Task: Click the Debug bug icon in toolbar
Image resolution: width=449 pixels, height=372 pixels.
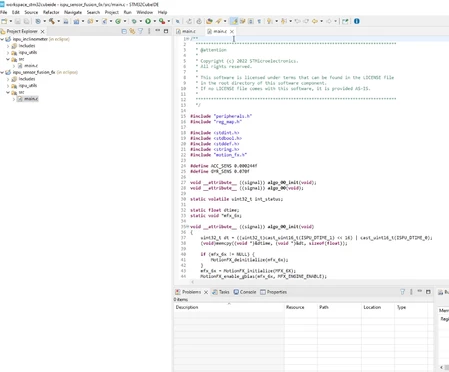Action: click(x=134, y=21)
